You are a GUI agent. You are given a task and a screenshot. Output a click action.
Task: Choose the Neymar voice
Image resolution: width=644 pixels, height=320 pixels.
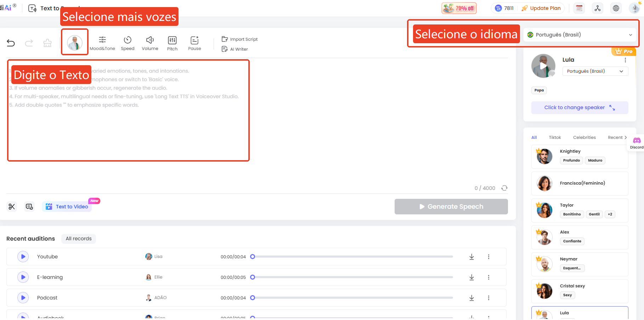tap(580, 264)
